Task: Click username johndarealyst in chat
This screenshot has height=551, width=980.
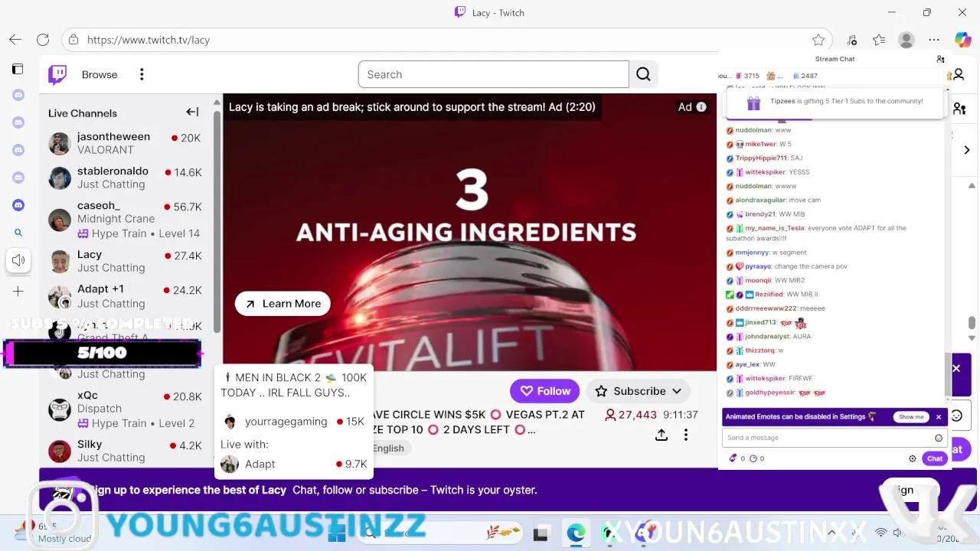Action: point(767,337)
